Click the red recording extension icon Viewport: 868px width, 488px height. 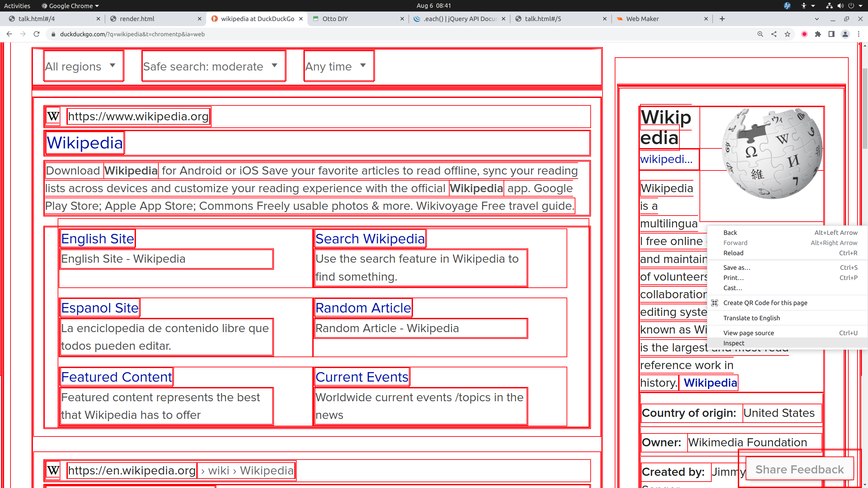804,34
